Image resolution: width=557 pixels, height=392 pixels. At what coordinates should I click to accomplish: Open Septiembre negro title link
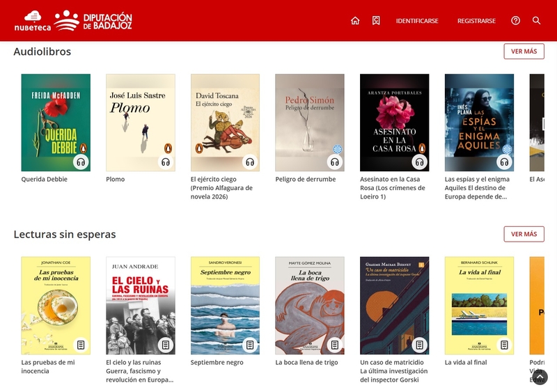pyautogui.click(x=217, y=362)
